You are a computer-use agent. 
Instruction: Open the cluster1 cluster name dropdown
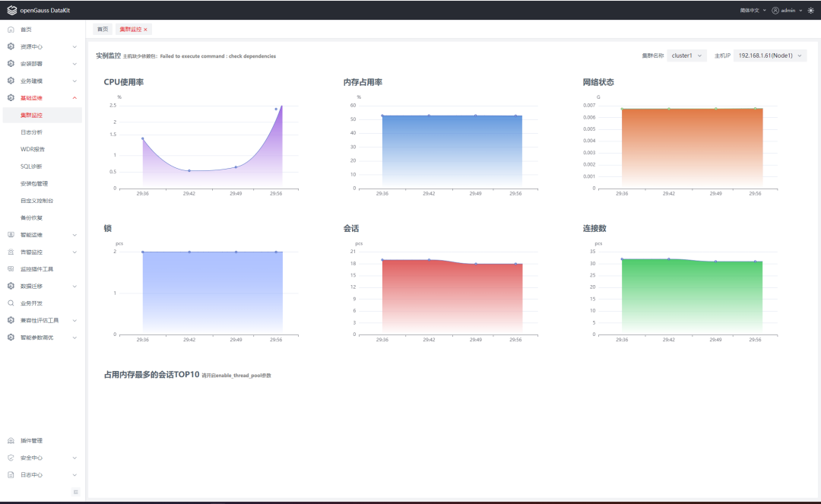tap(687, 55)
